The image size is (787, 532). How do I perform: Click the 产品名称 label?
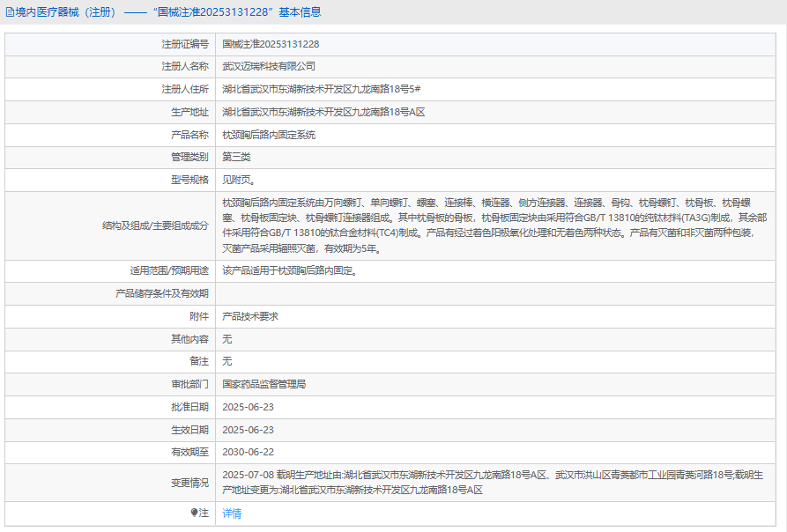tap(189, 135)
